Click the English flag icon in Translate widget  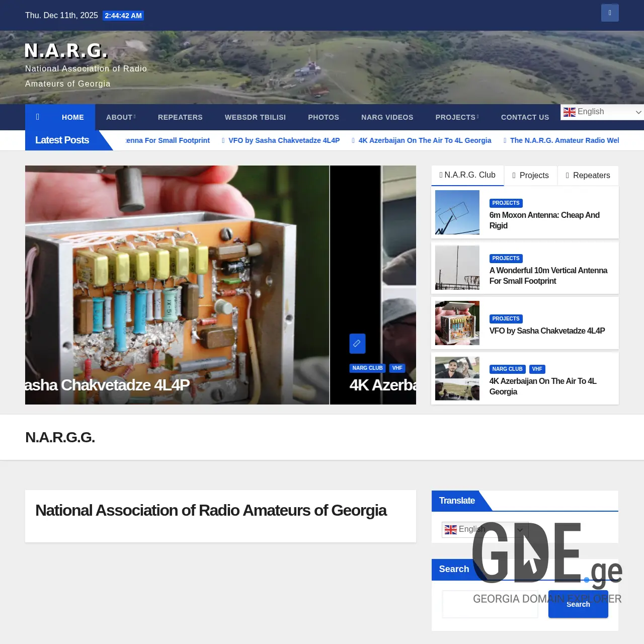(x=451, y=529)
